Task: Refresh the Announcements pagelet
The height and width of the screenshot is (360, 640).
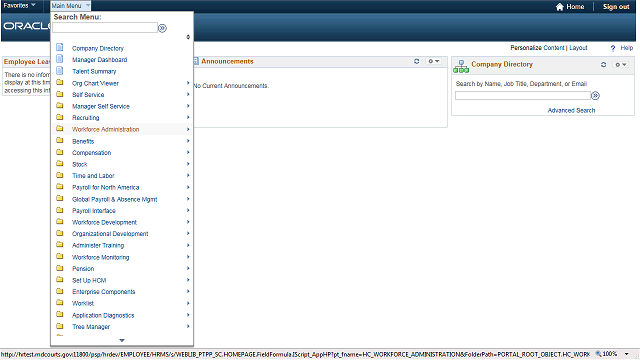Action: [x=417, y=61]
